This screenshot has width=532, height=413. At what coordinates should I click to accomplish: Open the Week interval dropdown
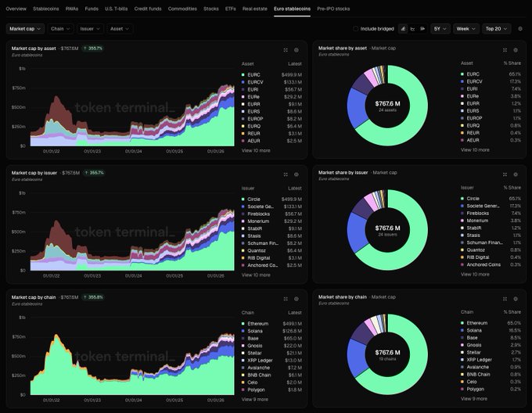[465, 29]
